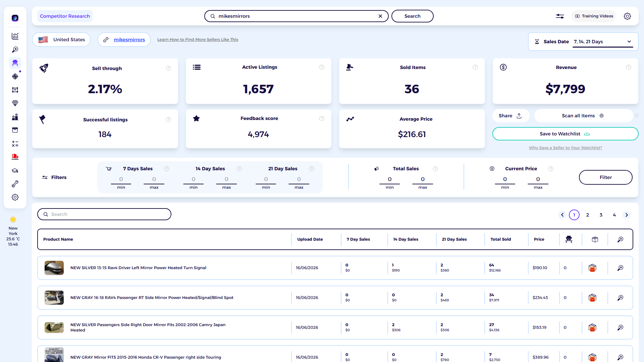This screenshot has width=644, height=362.
Task: Show Sell through help tooltip
Action: 168,68
